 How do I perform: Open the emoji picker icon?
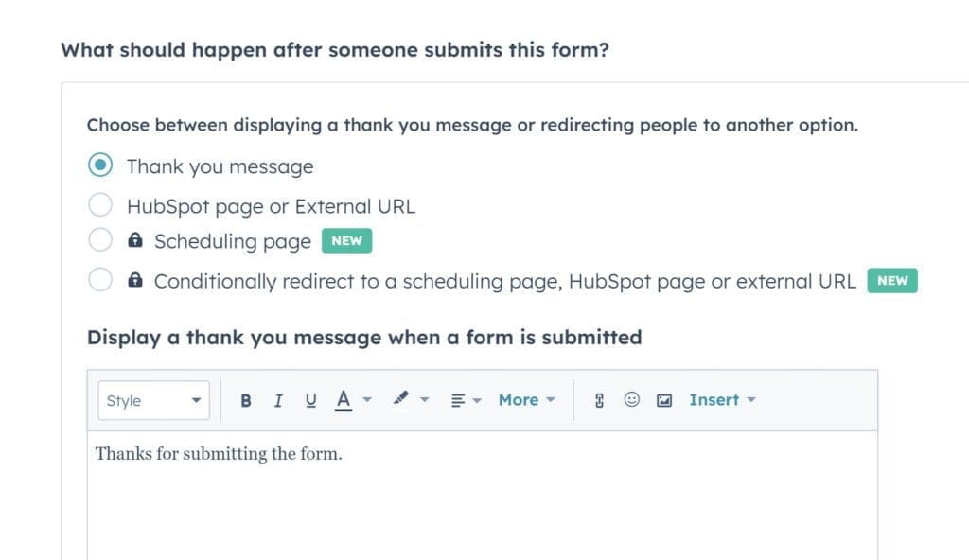[x=632, y=399]
